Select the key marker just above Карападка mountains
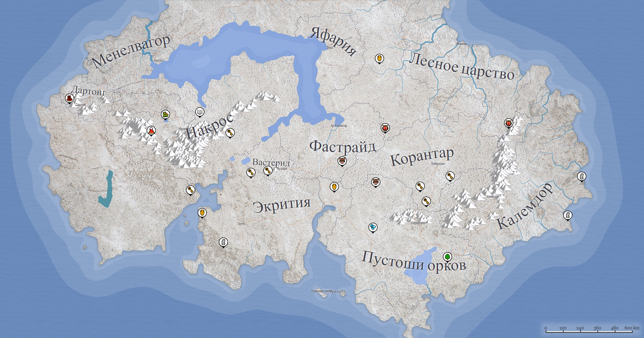Viewport: 644px width, 338px height. coord(426,201)
